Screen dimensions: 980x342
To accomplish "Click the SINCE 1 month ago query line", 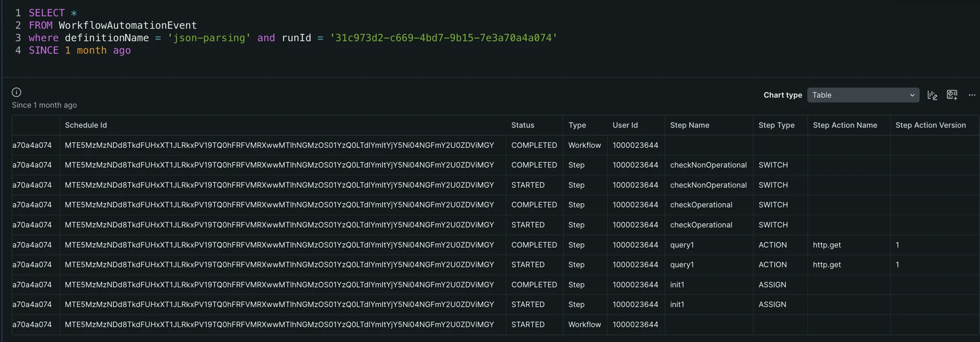I will point(80,50).
